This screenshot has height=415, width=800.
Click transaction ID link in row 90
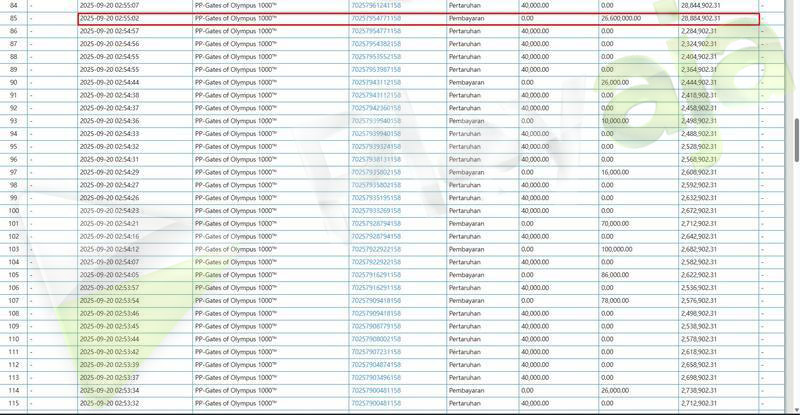click(x=376, y=82)
